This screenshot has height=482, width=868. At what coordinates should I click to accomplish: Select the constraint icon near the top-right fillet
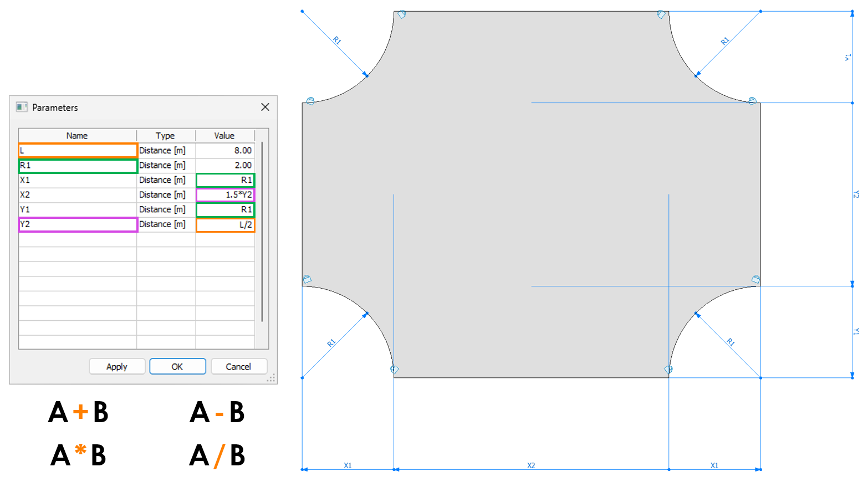[x=661, y=15]
